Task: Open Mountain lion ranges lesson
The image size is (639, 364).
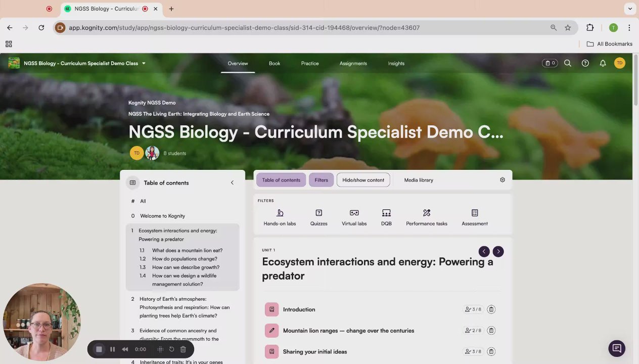Action: tap(348, 331)
